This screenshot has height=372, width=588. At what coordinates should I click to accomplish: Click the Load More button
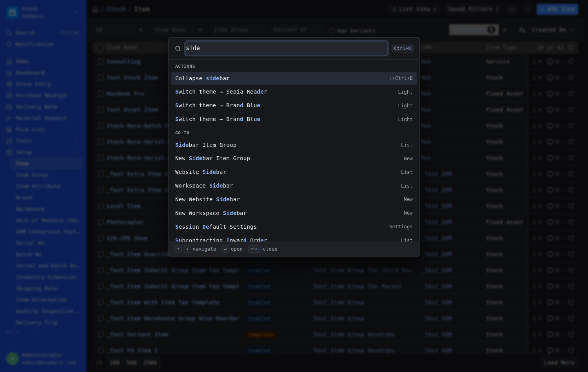559,363
